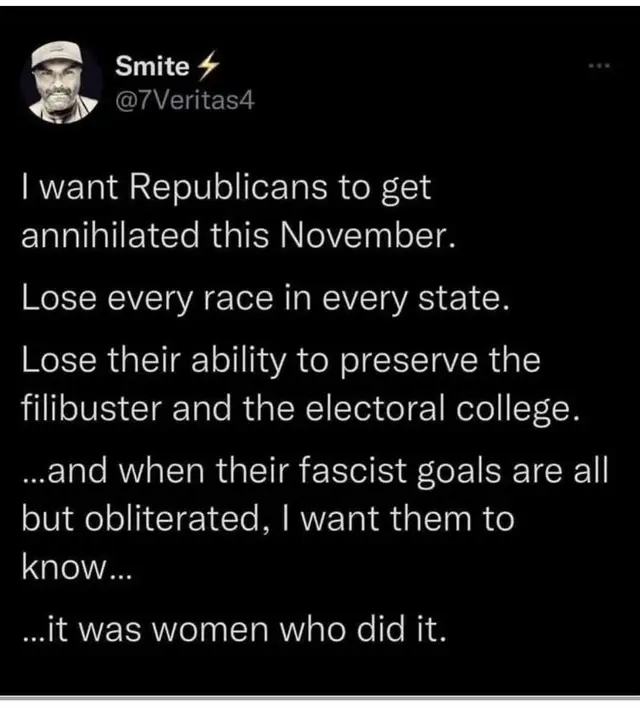Click the lightning bolt icon beside Smite
Screen dimensions: 640x708
(x=209, y=66)
